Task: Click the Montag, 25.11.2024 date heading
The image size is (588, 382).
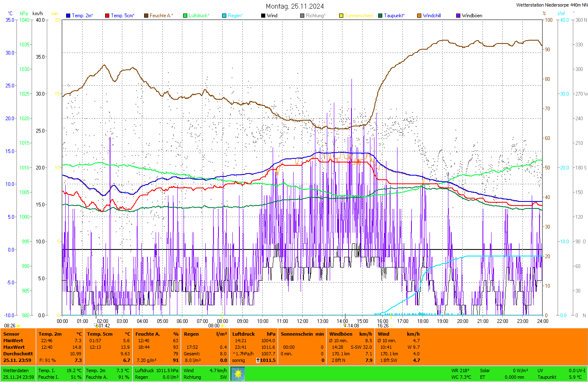Action: click(x=295, y=6)
